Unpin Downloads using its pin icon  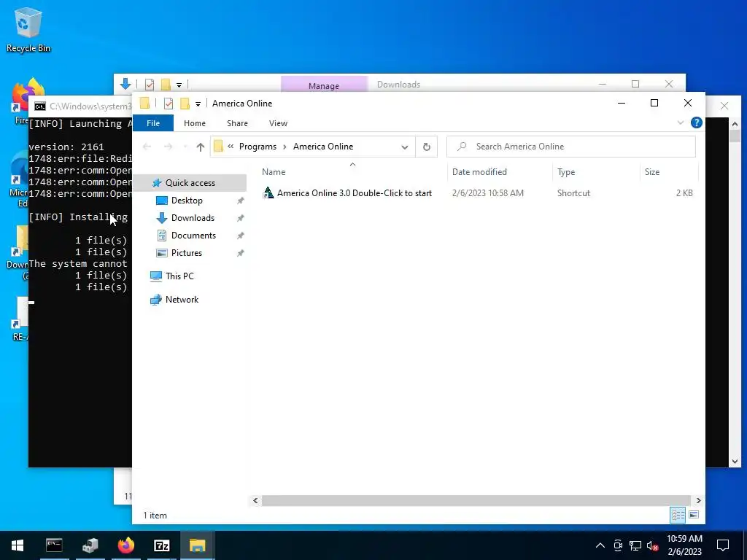point(241,218)
